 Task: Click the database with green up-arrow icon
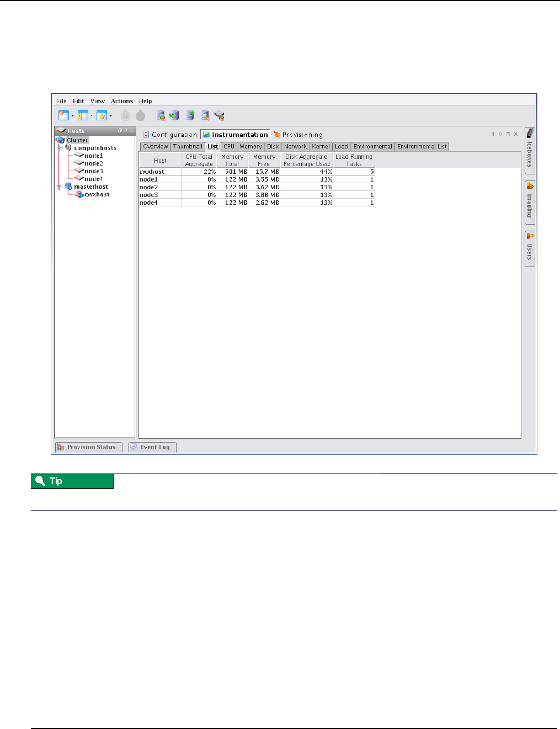click(190, 115)
